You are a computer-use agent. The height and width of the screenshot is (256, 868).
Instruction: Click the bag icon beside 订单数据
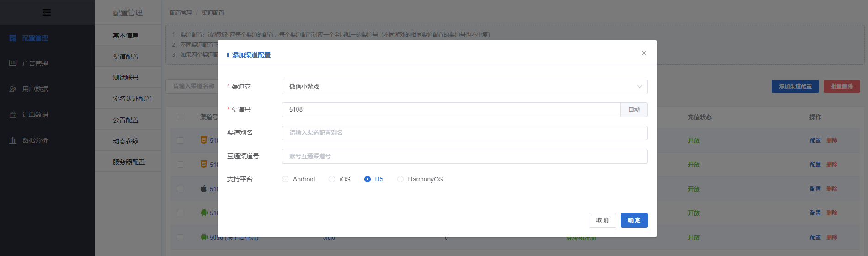click(x=13, y=115)
